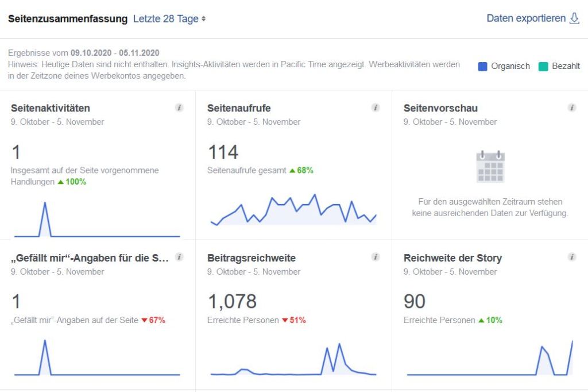Click the download arrow icon beside Daten exportieren
The image size is (588, 392).
pos(574,18)
